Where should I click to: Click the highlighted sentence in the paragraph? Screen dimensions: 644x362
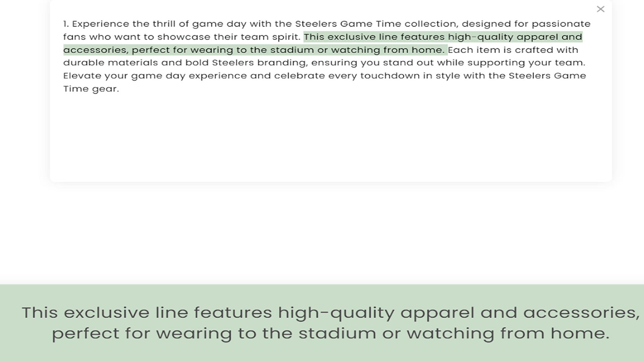point(443,37)
